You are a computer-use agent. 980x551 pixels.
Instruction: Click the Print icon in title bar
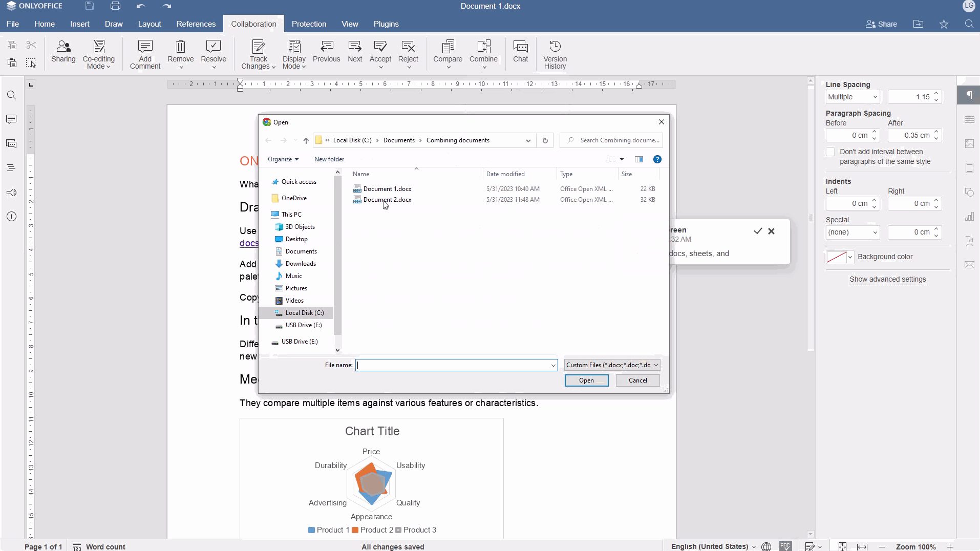click(x=115, y=6)
